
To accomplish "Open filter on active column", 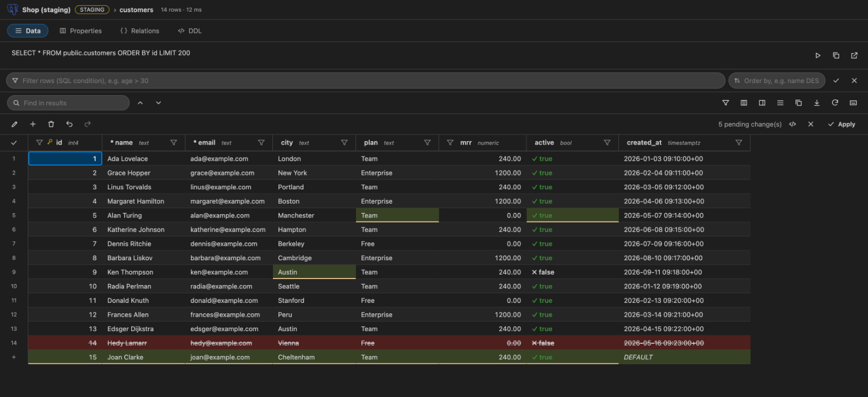I will [x=607, y=143].
